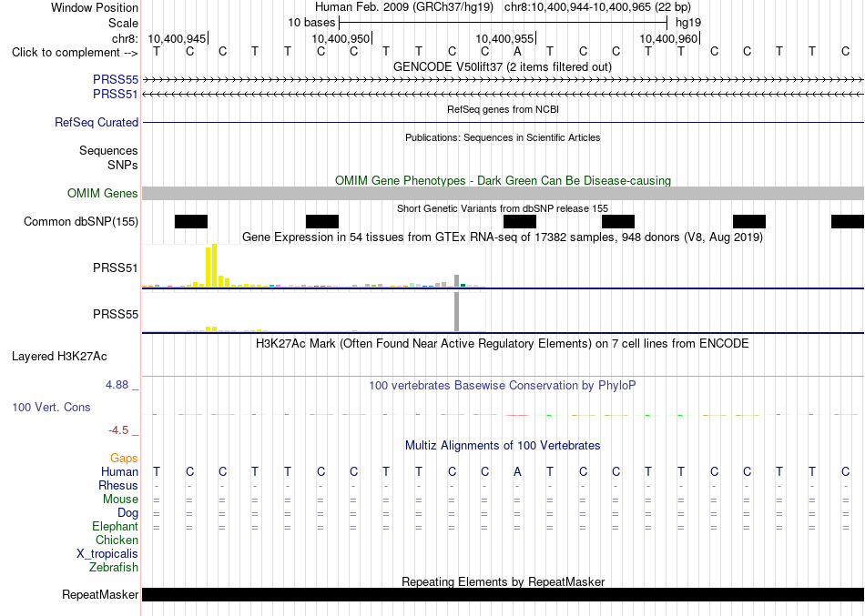Click 'Short Genetic Variants from dbSNP release 155'

tap(503, 208)
